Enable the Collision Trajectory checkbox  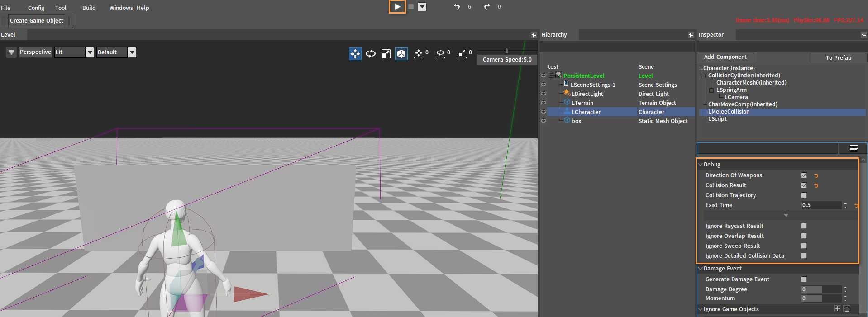804,195
